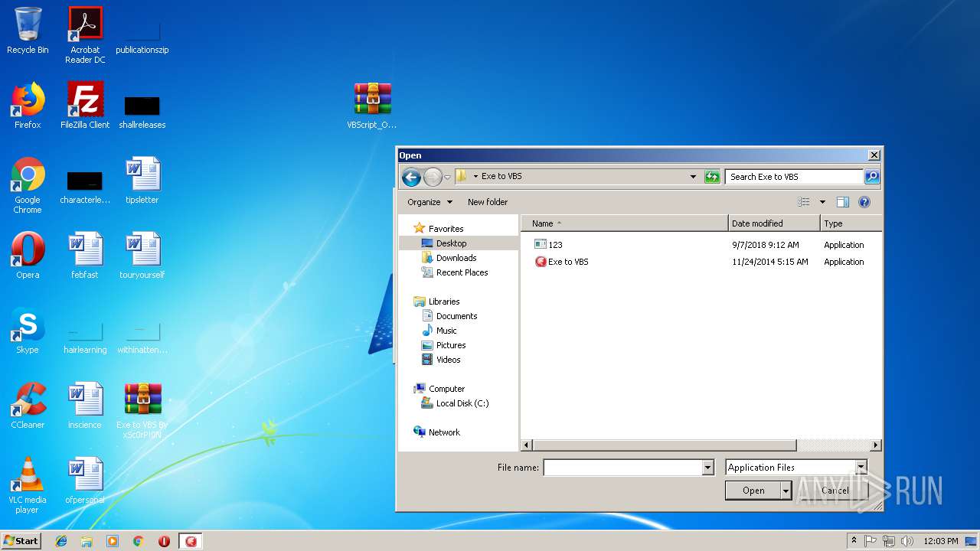Expand the view options dropdown arrow
980x551 pixels.
point(822,202)
